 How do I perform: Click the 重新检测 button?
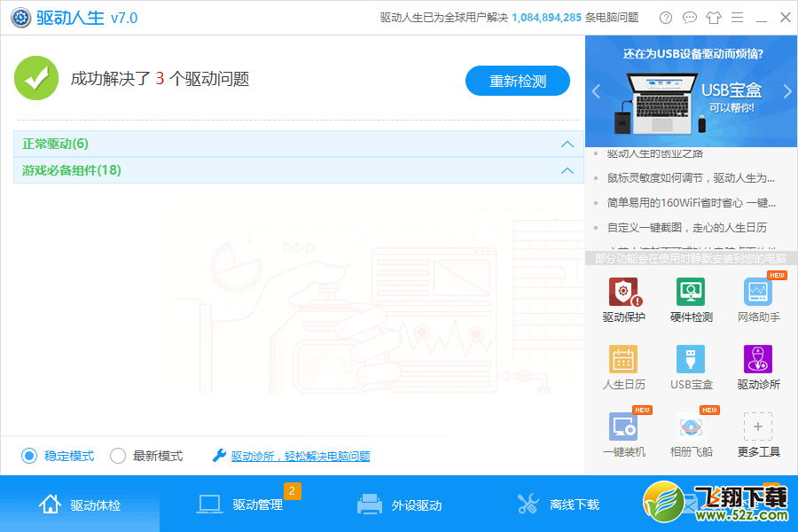point(518,81)
